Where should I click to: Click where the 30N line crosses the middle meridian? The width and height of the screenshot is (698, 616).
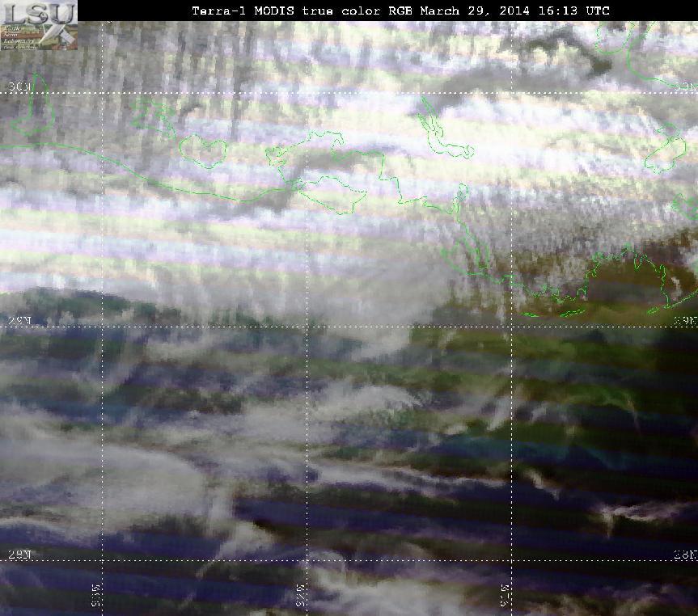click(x=307, y=93)
